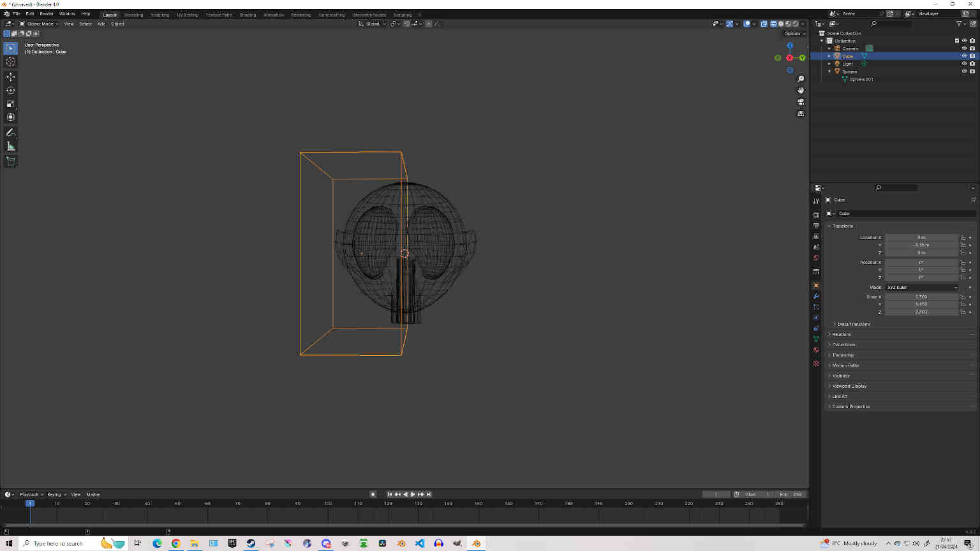Viewport: 980px width, 551px height.
Task: Open the Modifiers wrench tab
Action: [816, 297]
